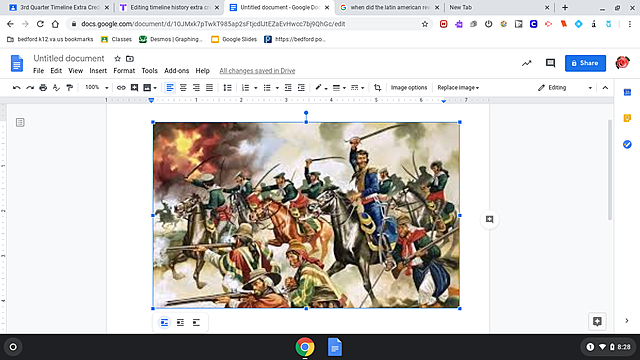Expand the side panel chevron
The image size is (640, 360).
[627, 321]
